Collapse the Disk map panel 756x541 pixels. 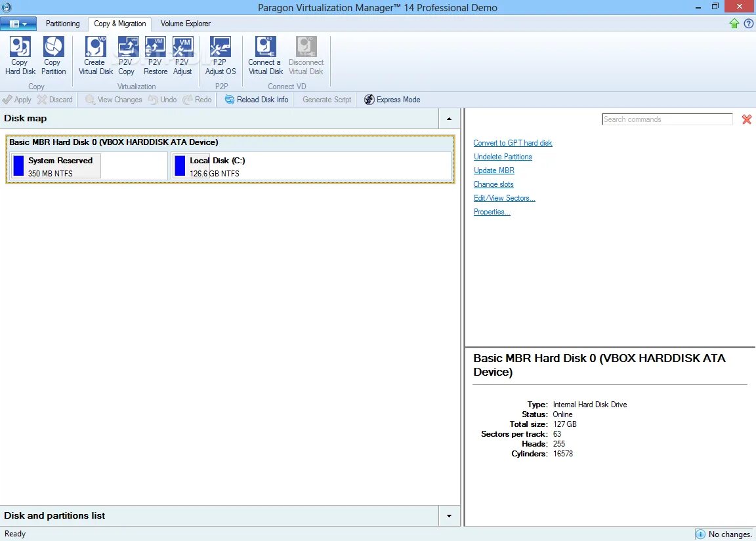pos(449,119)
